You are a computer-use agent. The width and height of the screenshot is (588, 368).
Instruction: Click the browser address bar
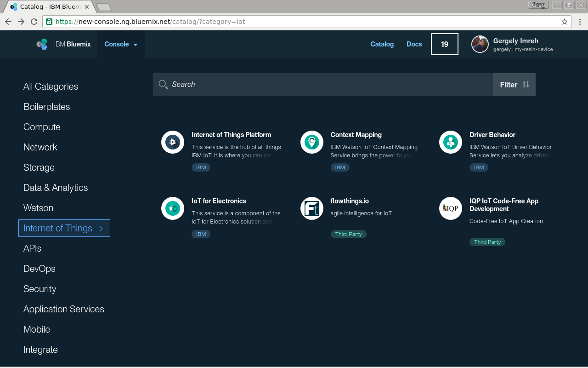click(306, 22)
